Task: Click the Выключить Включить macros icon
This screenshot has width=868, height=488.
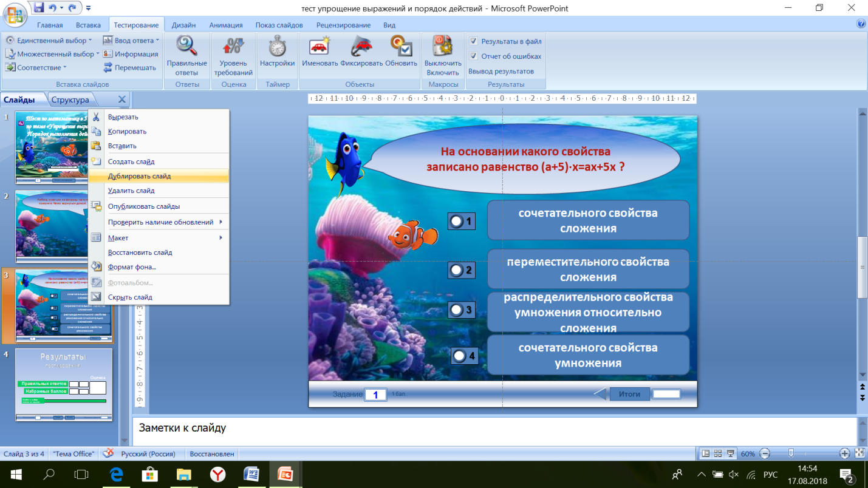Action: [443, 46]
